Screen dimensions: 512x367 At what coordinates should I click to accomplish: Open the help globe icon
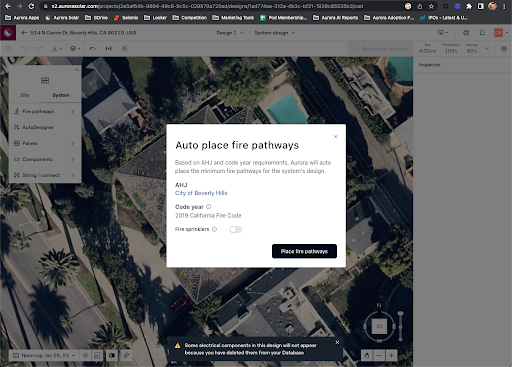[466, 33]
